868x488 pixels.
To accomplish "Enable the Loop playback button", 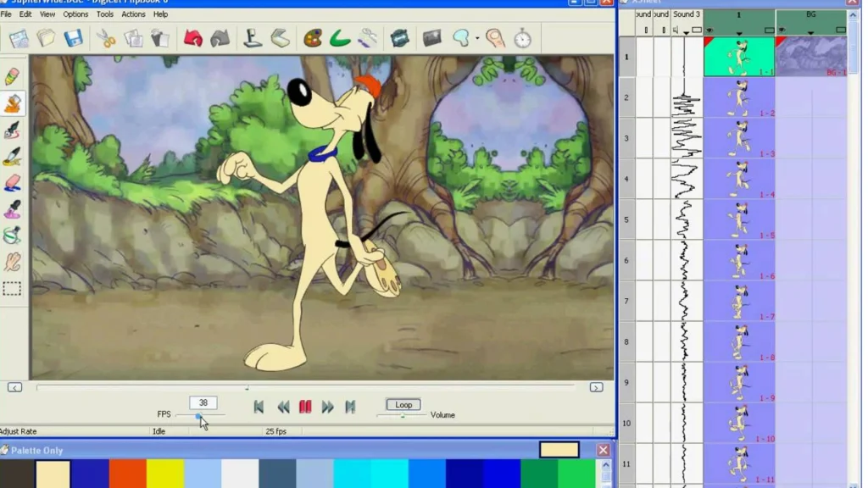I will click(x=403, y=404).
